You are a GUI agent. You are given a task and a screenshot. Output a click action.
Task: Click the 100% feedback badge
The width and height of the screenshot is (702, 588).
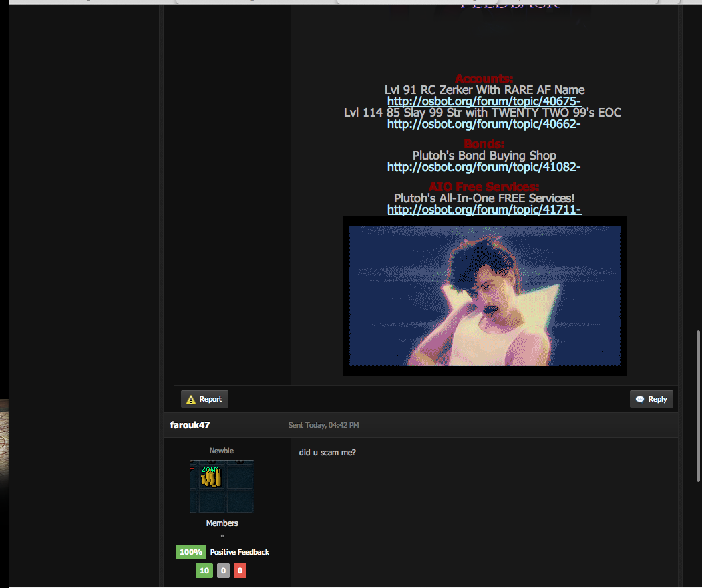(191, 552)
